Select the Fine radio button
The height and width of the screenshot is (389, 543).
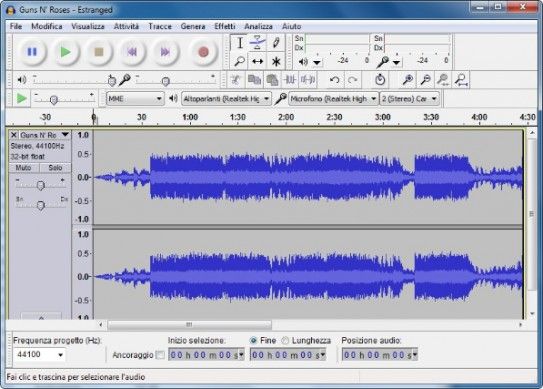tap(253, 341)
